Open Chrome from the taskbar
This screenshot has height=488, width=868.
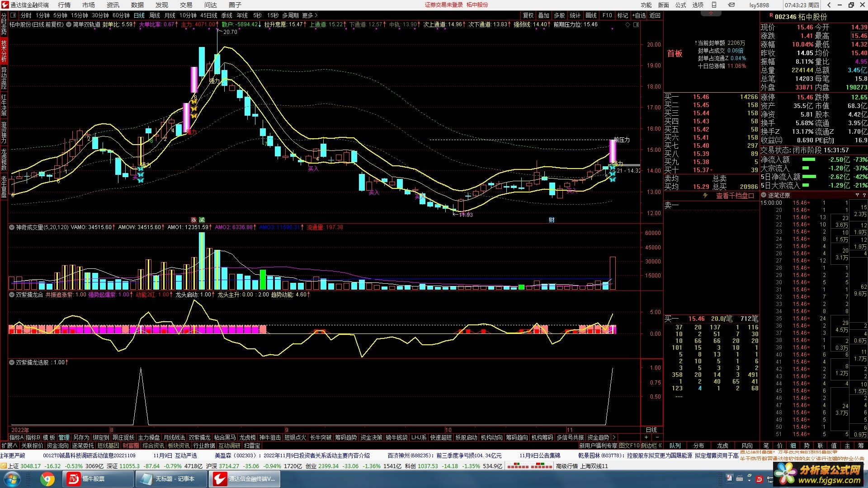click(47, 479)
